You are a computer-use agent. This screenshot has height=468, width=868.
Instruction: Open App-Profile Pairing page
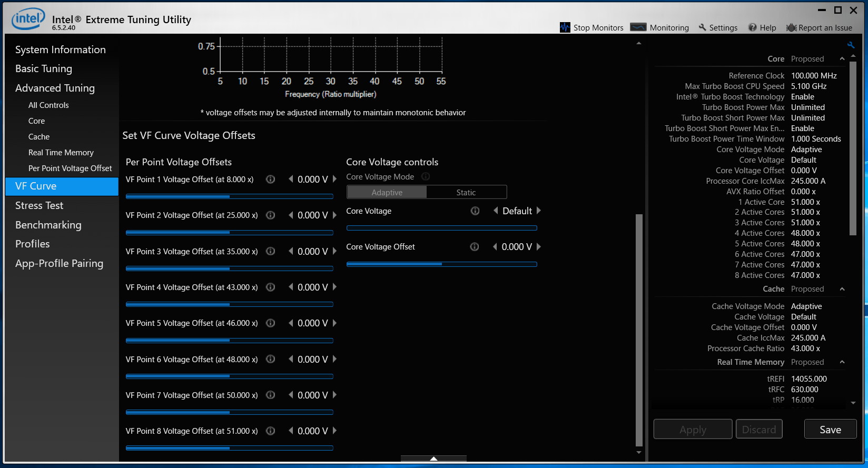(59, 263)
